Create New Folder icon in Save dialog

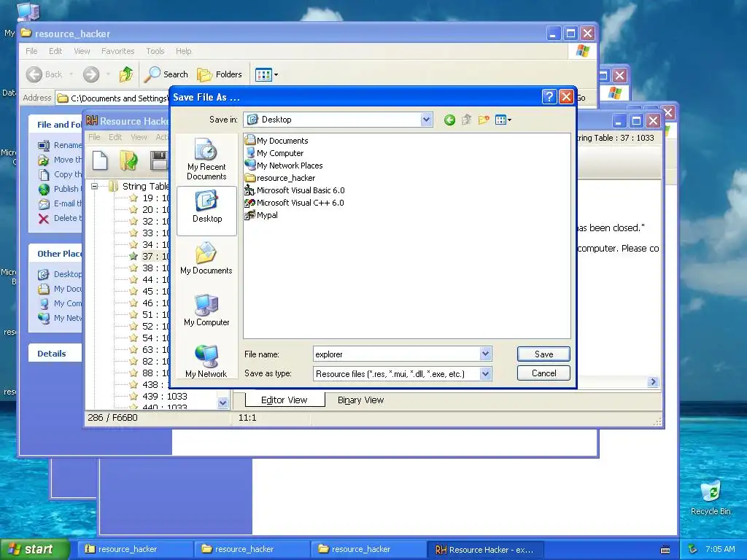(x=484, y=120)
